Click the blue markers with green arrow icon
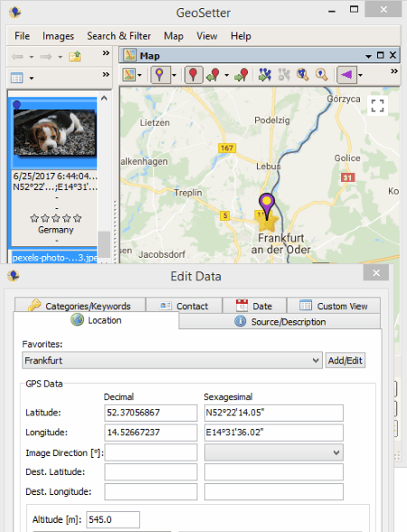 [x=265, y=74]
